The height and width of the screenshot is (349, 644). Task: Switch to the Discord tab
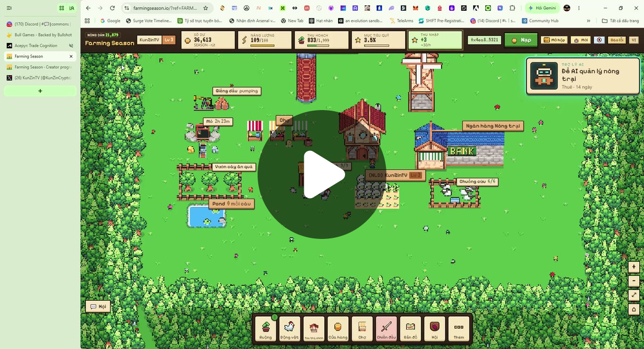point(40,24)
